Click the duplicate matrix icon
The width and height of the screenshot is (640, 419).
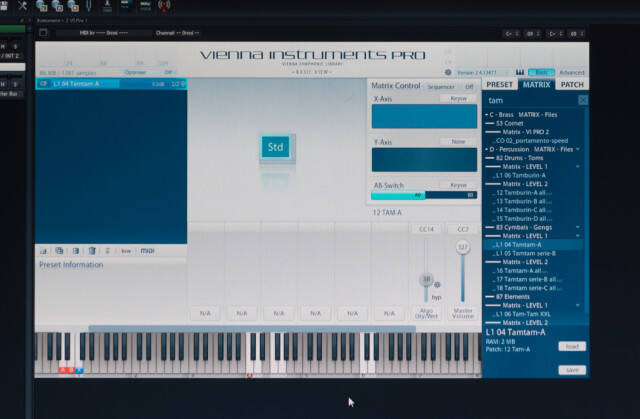pyautogui.click(x=59, y=251)
